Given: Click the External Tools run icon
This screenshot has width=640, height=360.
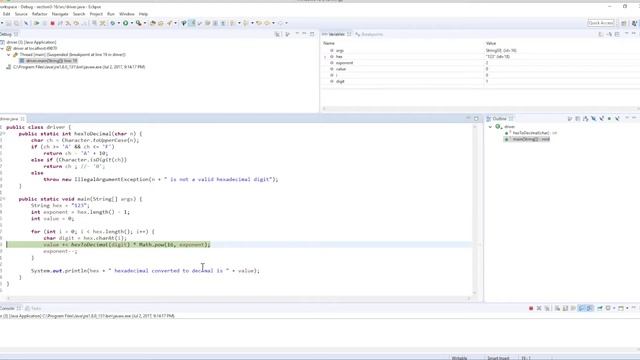Looking at the screenshot, I should (139, 23).
